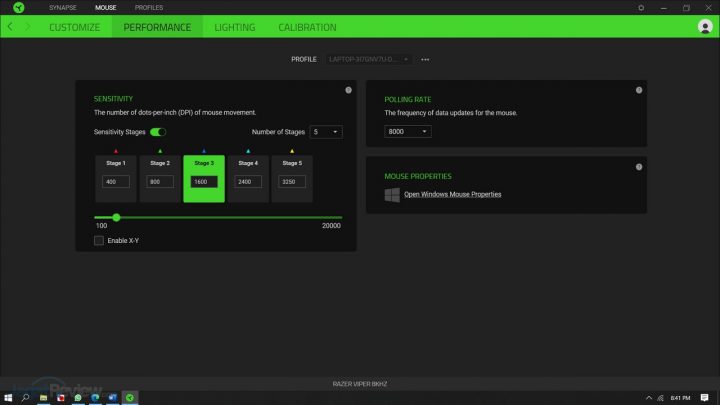Select the Stage 5 DPI tile
This screenshot has width=720, height=405.
click(291, 178)
